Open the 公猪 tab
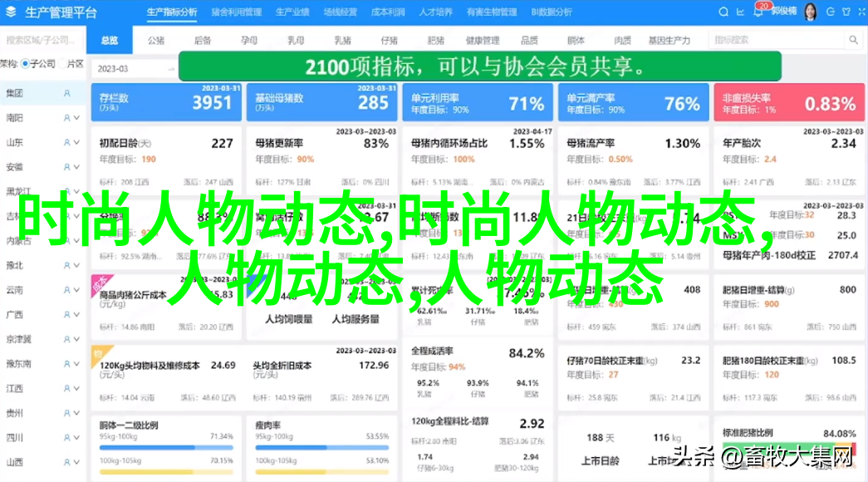 click(x=156, y=40)
